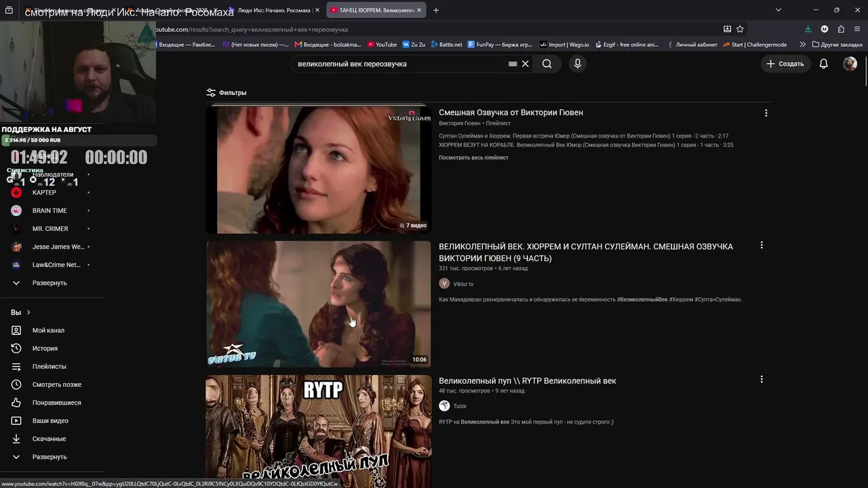This screenshot has width=868, height=488.
Task: Show more bookmarks overflow chevron
Action: [x=803, y=45]
